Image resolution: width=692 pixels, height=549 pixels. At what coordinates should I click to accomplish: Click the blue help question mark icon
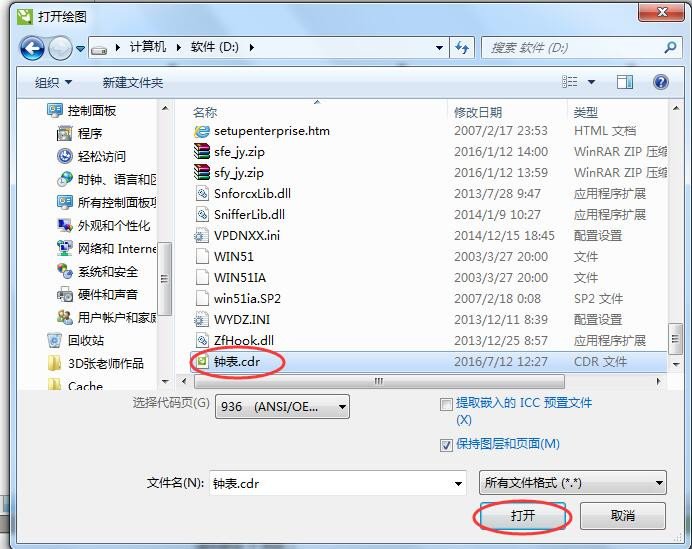click(x=661, y=82)
